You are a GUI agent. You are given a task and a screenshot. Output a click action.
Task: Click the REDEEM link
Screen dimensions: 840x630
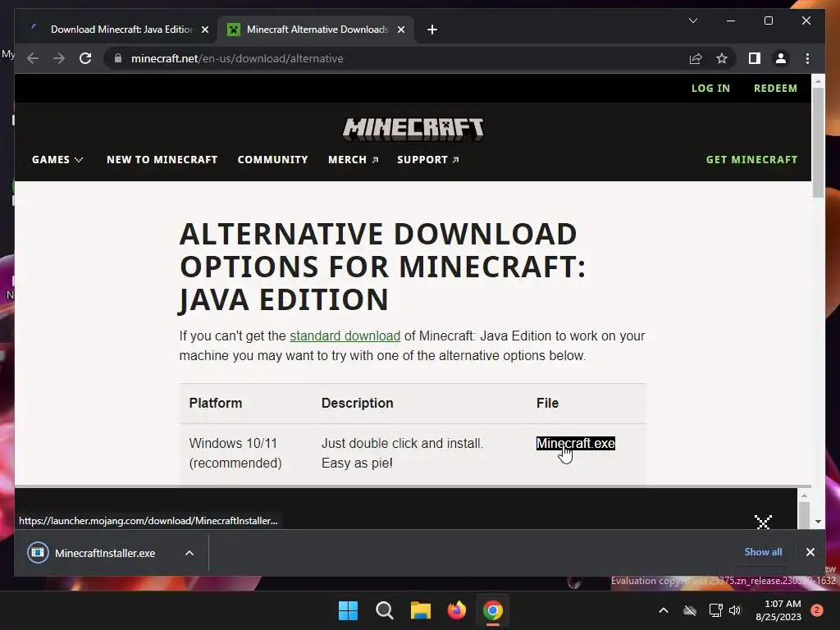[x=775, y=88]
